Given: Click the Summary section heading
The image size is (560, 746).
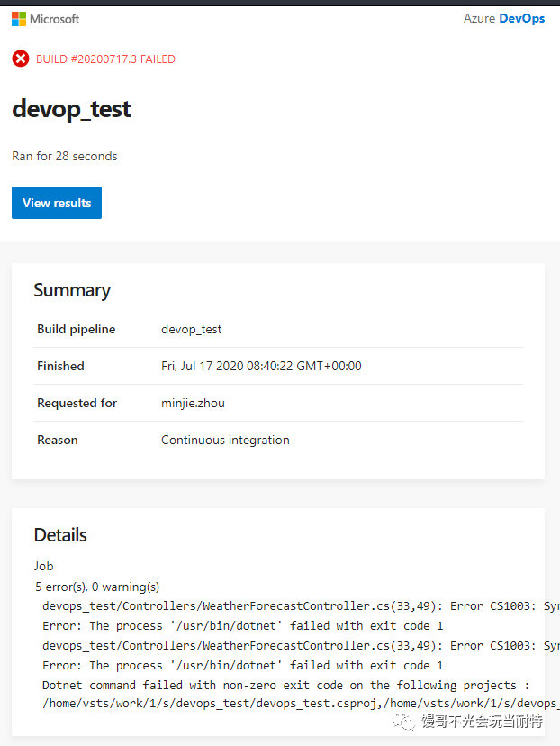Looking at the screenshot, I should pos(72,290).
